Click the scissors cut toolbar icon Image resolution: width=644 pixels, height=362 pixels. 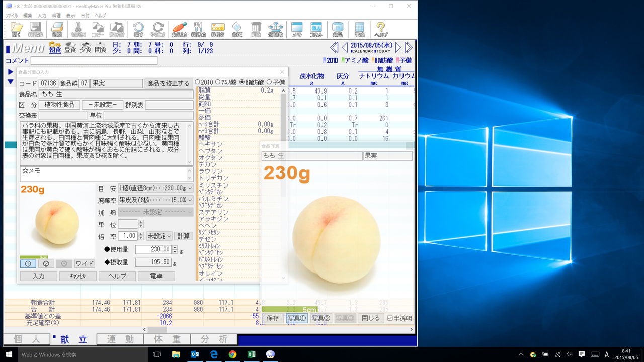[x=78, y=30]
